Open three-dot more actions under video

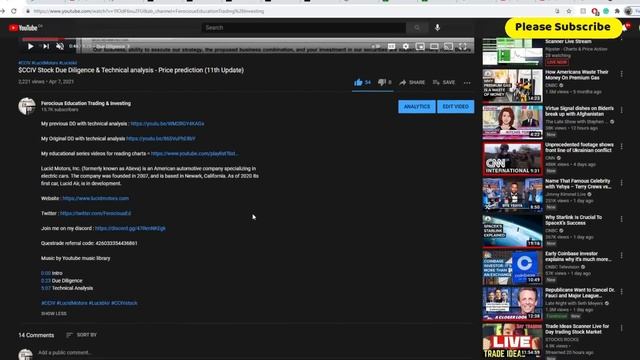pyautogui.click(x=467, y=83)
